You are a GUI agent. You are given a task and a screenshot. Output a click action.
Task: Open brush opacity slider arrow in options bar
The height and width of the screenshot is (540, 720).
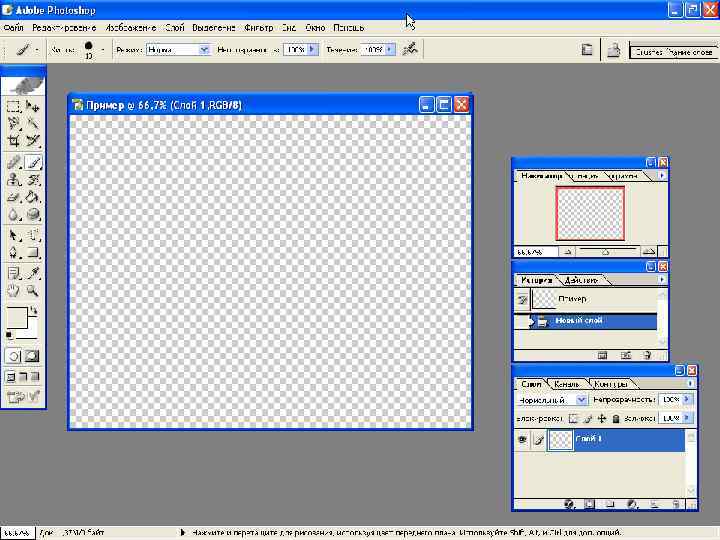313,49
